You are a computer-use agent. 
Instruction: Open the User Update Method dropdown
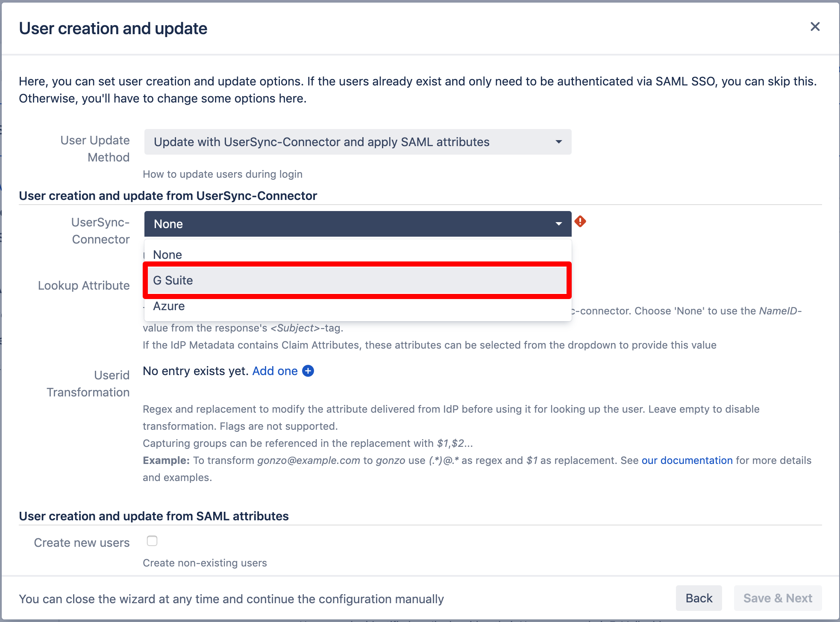coord(357,142)
